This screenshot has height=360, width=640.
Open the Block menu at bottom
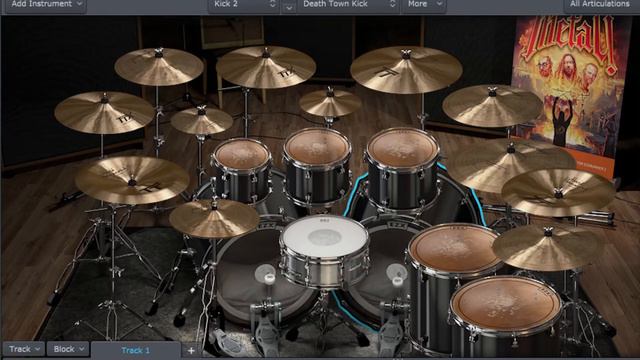point(68,349)
